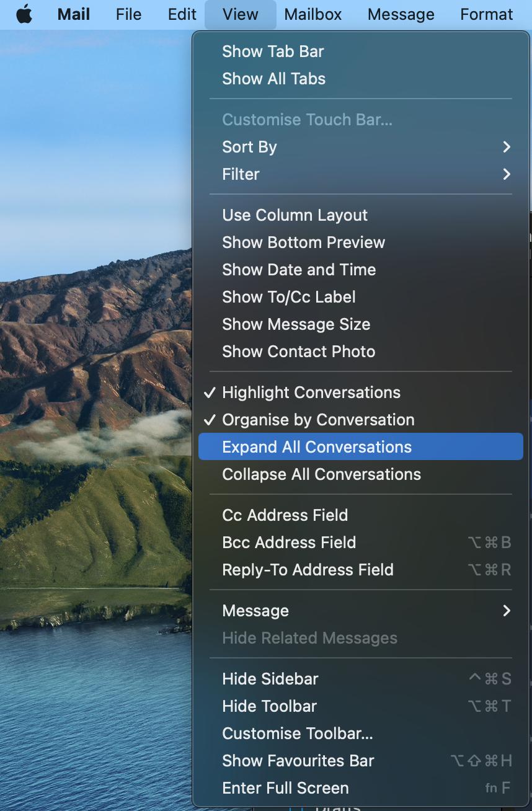The image size is (532, 811).
Task: Close the open View menu
Action: pos(240,14)
